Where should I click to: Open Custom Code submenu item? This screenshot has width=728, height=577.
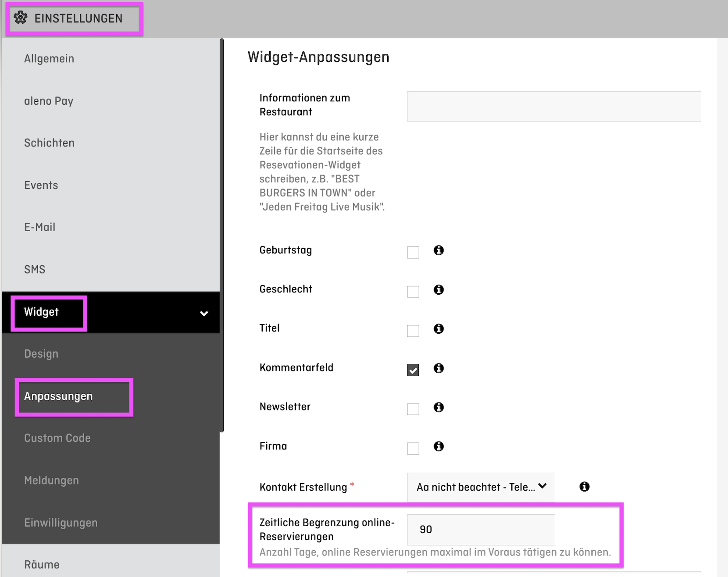(57, 438)
